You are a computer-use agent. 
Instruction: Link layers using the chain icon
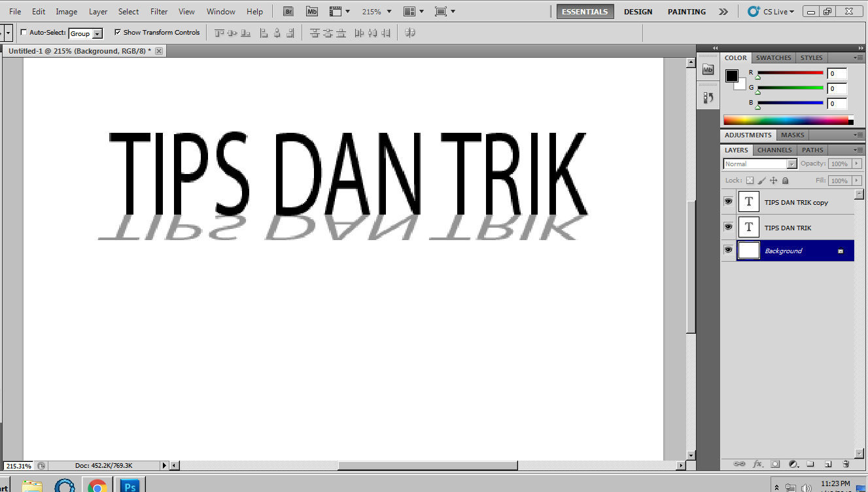point(739,464)
